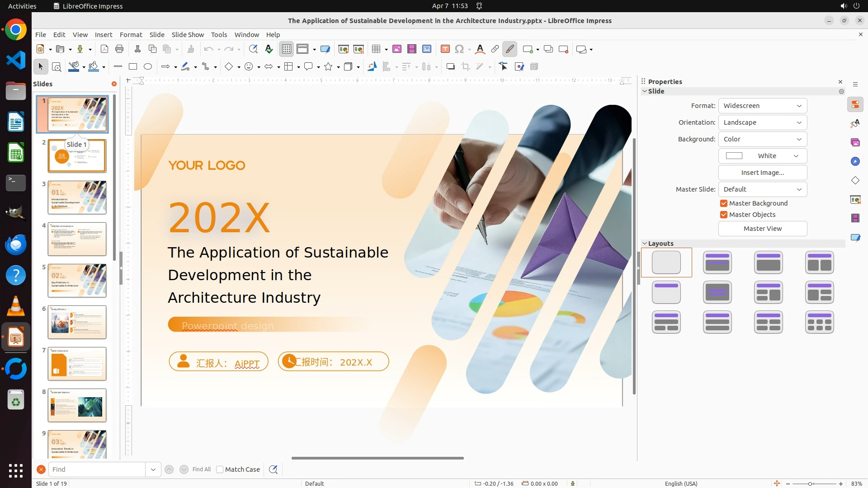Toggle the Shadow toolbar icon

(x=450, y=67)
